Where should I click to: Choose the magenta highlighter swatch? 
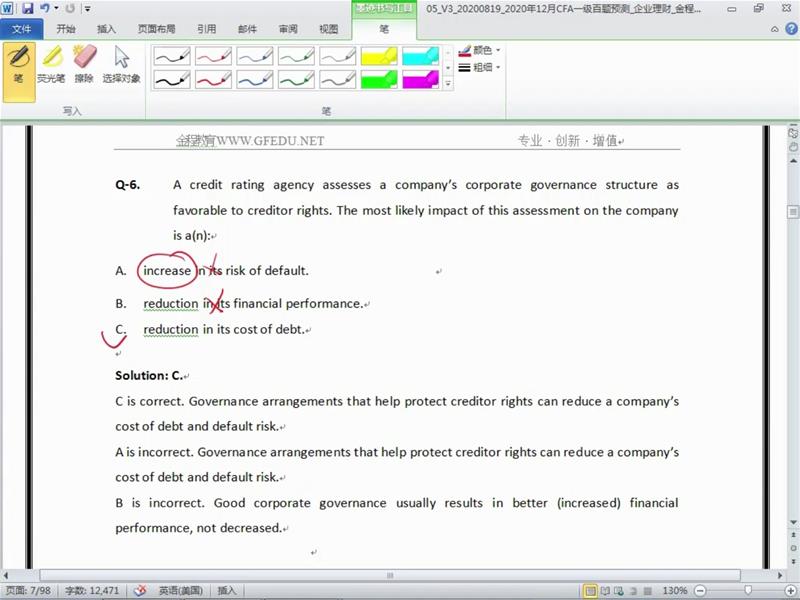(x=420, y=80)
